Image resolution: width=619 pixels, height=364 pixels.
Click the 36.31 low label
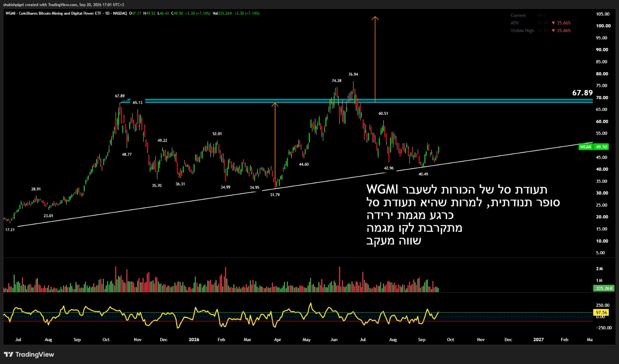[x=180, y=184]
